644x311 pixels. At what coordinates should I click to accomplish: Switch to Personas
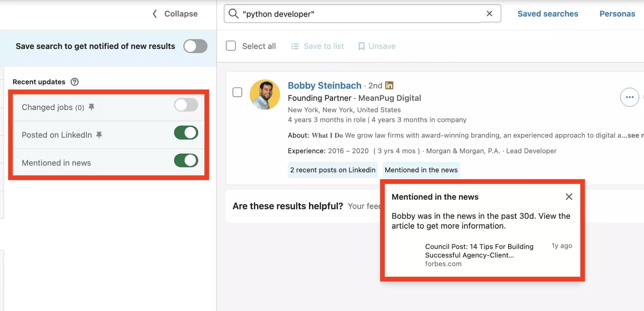pos(617,14)
